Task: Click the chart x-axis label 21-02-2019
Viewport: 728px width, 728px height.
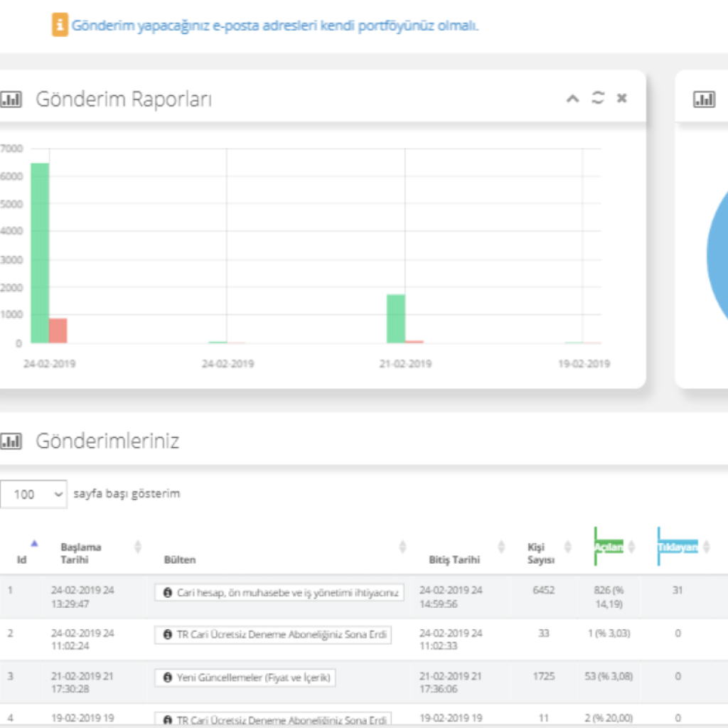Action: [x=405, y=363]
